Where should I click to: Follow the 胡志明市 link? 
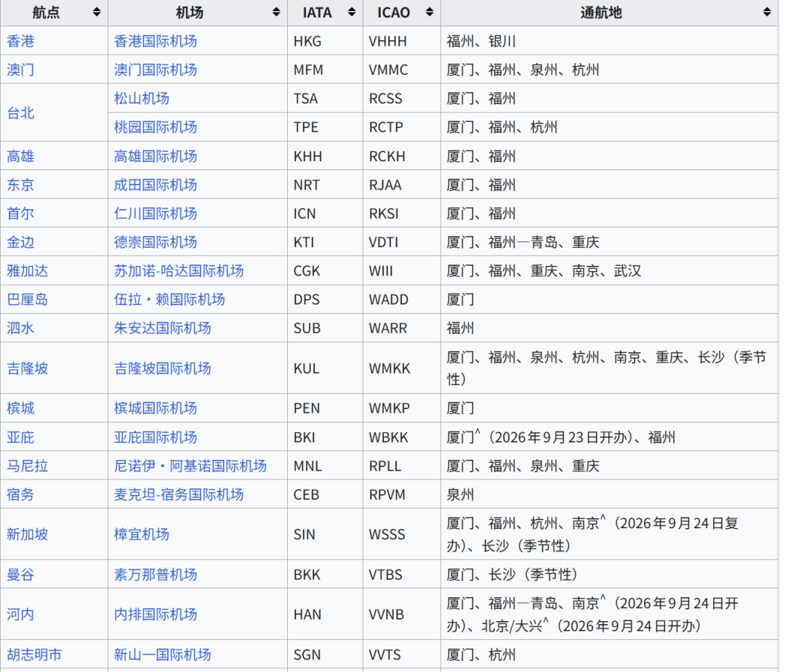(35, 655)
